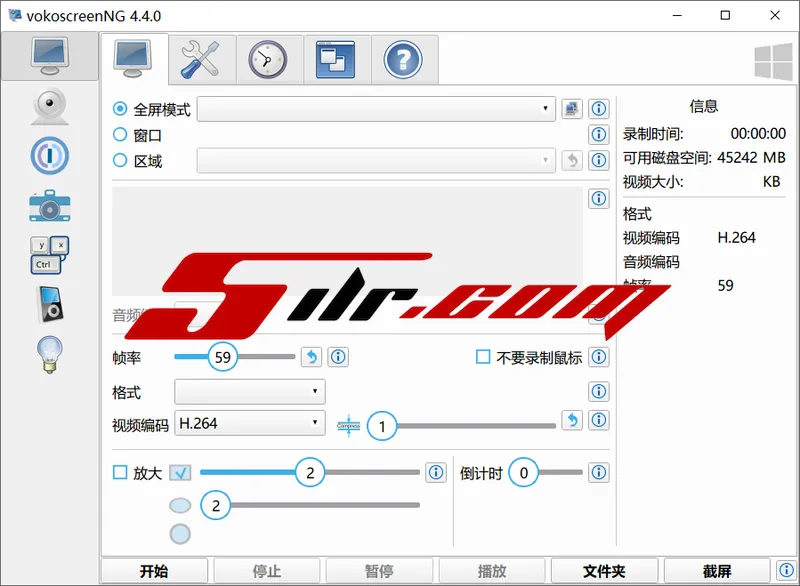Select 区域 radio button
The width and height of the screenshot is (800, 586).
(x=120, y=160)
